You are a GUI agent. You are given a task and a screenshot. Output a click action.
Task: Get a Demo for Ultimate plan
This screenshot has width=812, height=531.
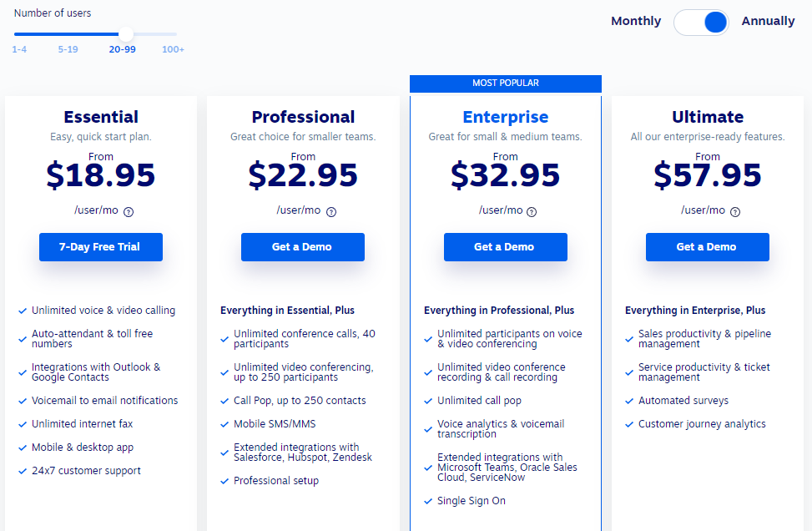[x=708, y=247]
